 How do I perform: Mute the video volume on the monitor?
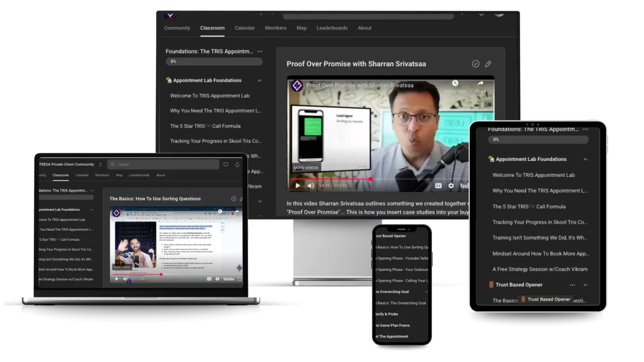(x=311, y=186)
